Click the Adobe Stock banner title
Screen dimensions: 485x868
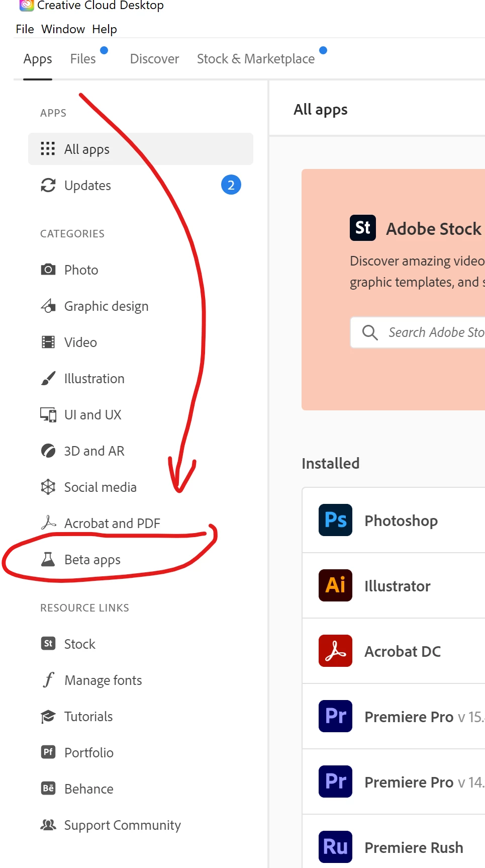(x=434, y=229)
